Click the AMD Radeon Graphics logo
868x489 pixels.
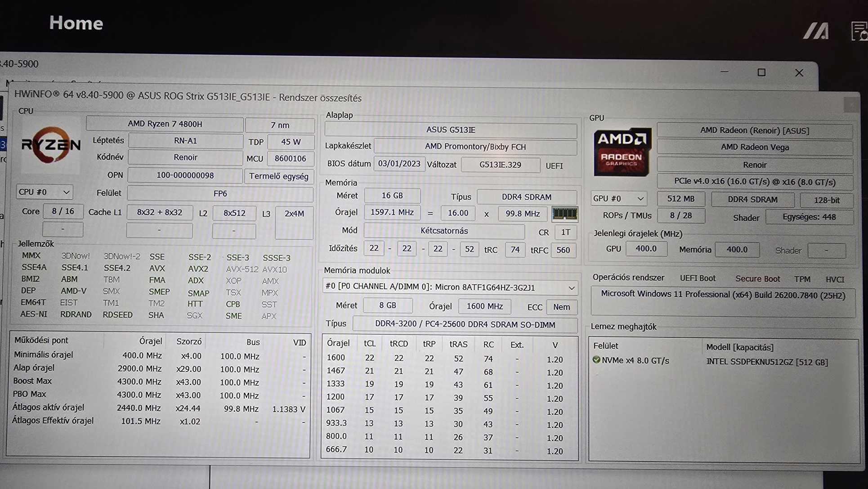click(622, 152)
